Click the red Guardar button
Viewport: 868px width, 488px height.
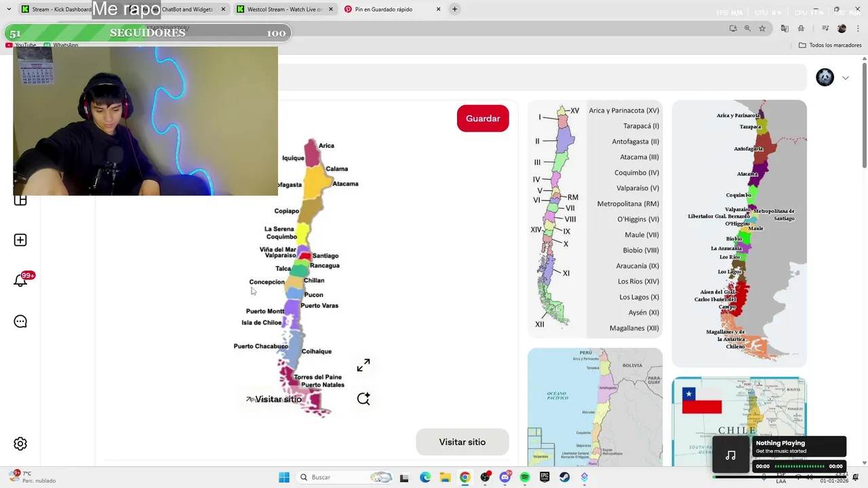click(x=483, y=119)
